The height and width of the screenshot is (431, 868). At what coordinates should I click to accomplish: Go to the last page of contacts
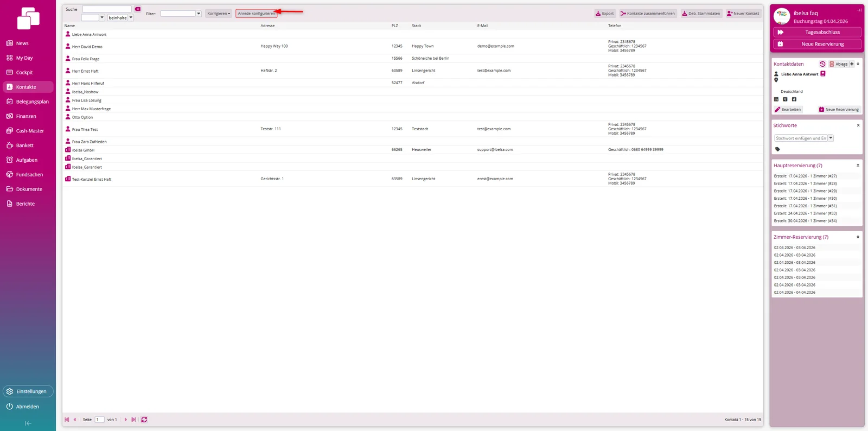133,420
